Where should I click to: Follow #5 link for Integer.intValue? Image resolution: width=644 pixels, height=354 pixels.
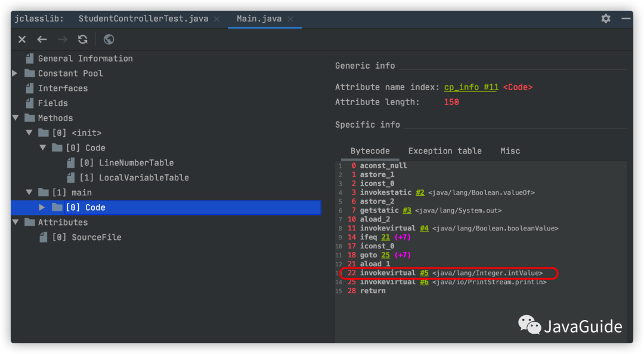click(424, 273)
